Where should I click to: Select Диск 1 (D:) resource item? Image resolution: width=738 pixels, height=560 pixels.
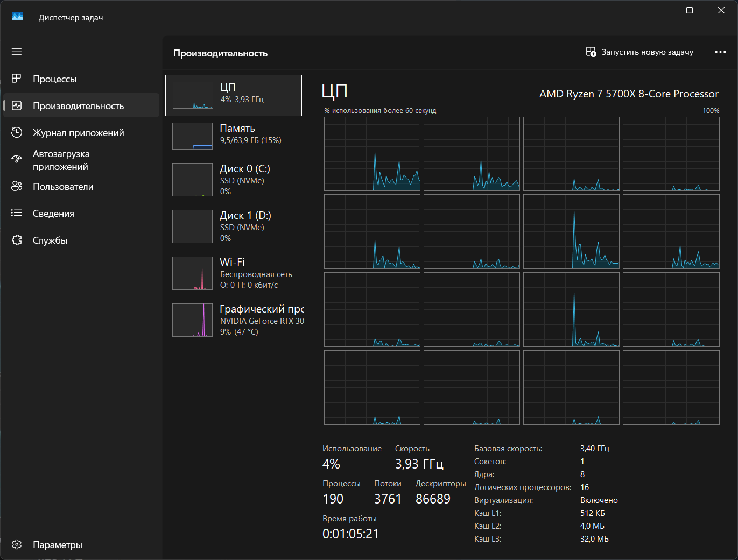[234, 226]
